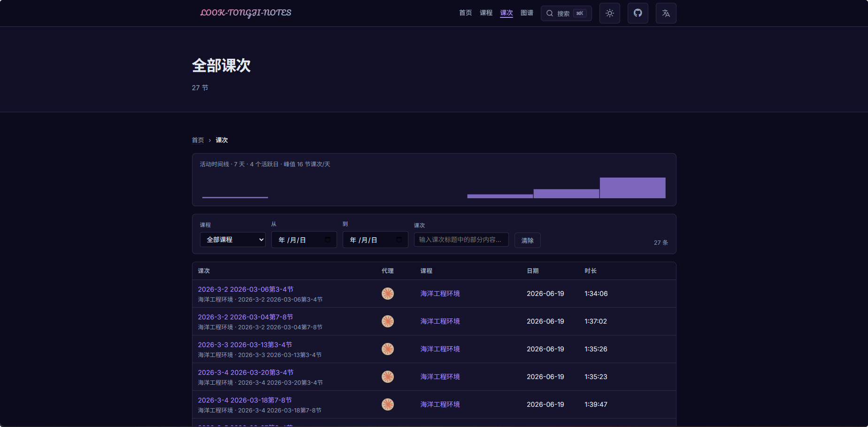Open session 2026-3-2 2026-03-06第3-4节

pos(246,289)
